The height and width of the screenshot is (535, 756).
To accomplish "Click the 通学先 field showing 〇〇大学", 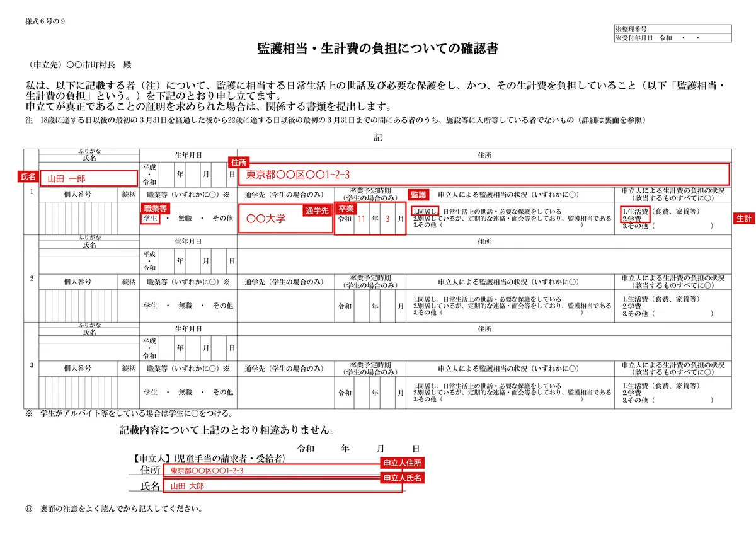I will [286, 219].
